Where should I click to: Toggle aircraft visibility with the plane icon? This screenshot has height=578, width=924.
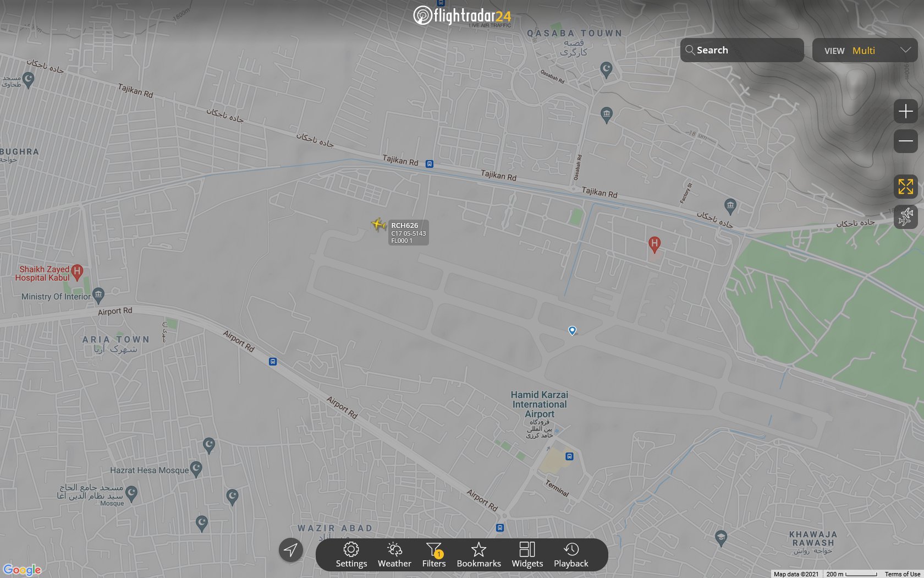coord(905,217)
